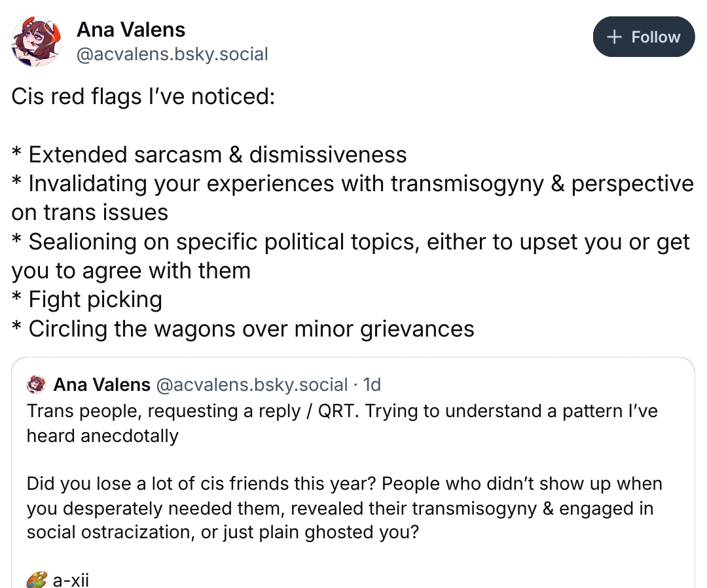Click the palette emoji beside a-xii
The width and height of the screenshot is (707, 588).
point(37,580)
